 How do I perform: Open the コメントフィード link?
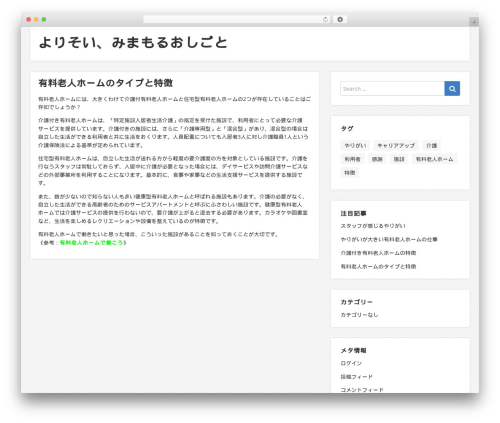[362, 390]
